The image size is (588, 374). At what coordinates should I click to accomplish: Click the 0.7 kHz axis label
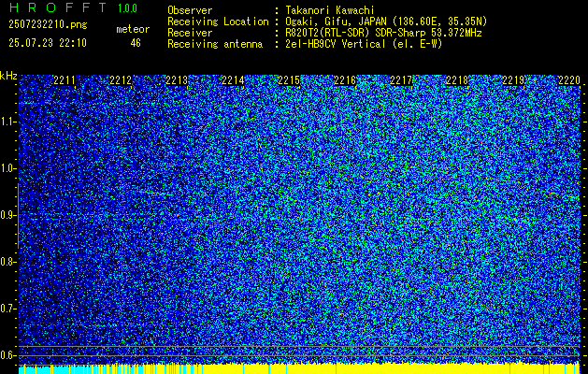click(7, 309)
